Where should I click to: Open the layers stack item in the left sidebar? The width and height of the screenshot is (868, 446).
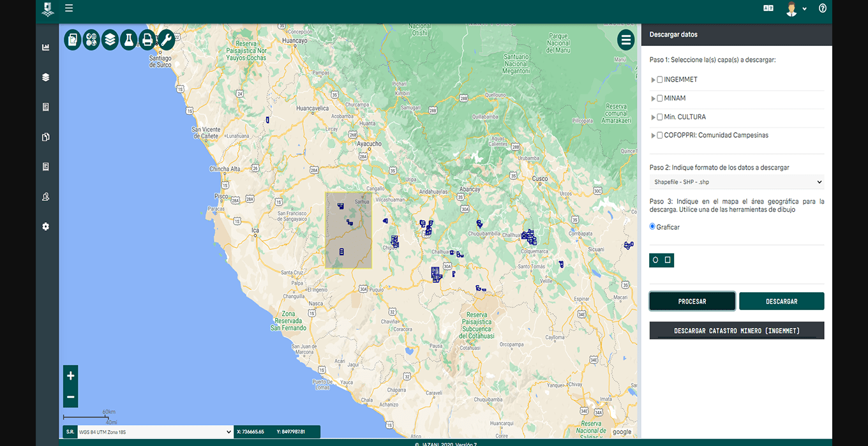46,77
